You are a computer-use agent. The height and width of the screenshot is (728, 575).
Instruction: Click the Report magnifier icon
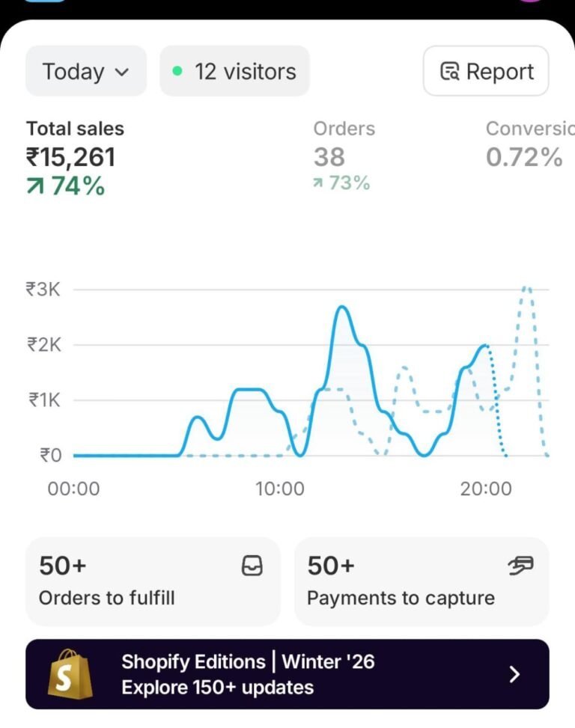coord(449,72)
